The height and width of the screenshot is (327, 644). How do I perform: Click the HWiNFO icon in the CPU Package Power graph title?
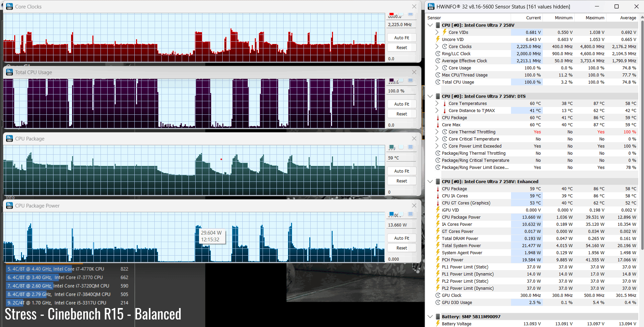9,205
